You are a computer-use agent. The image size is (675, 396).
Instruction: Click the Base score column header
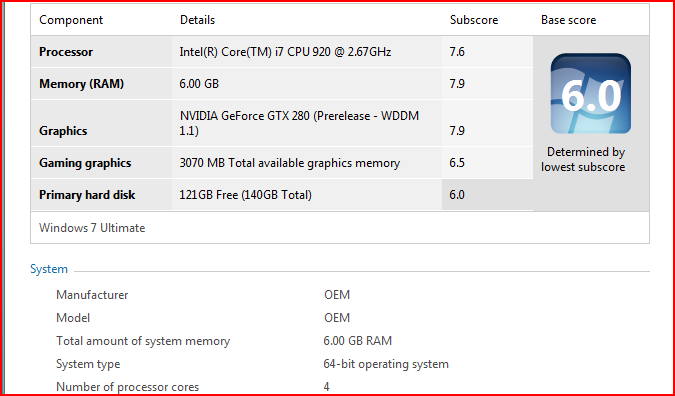(568, 20)
